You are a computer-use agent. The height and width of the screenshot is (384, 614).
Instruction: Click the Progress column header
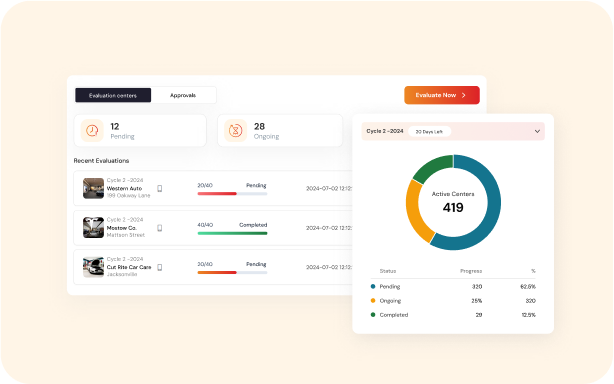(471, 271)
